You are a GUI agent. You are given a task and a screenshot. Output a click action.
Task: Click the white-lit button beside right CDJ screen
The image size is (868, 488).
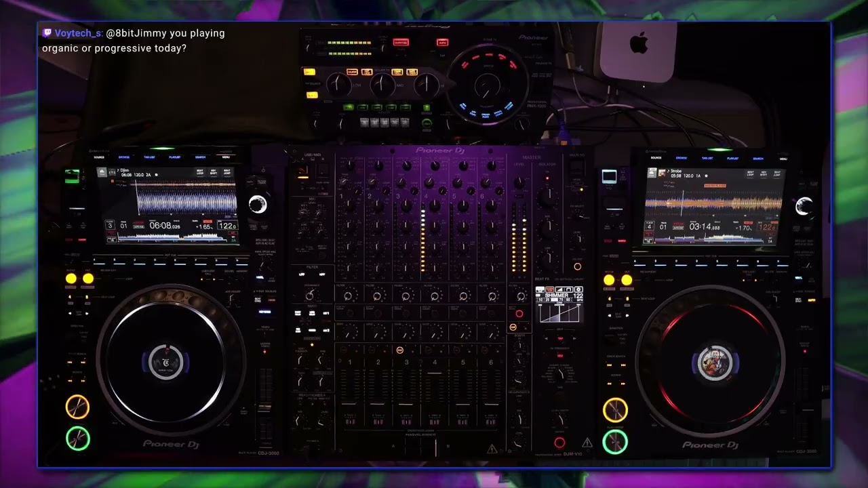(x=610, y=177)
